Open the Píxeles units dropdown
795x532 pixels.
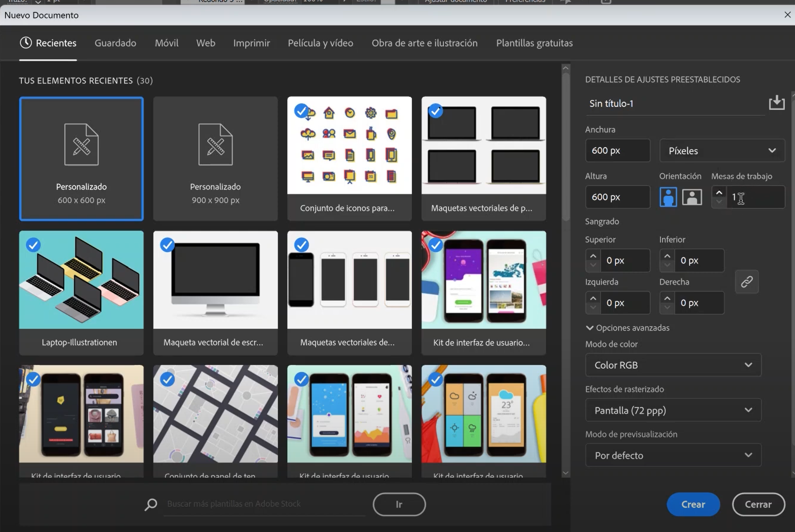pos(722,150)
